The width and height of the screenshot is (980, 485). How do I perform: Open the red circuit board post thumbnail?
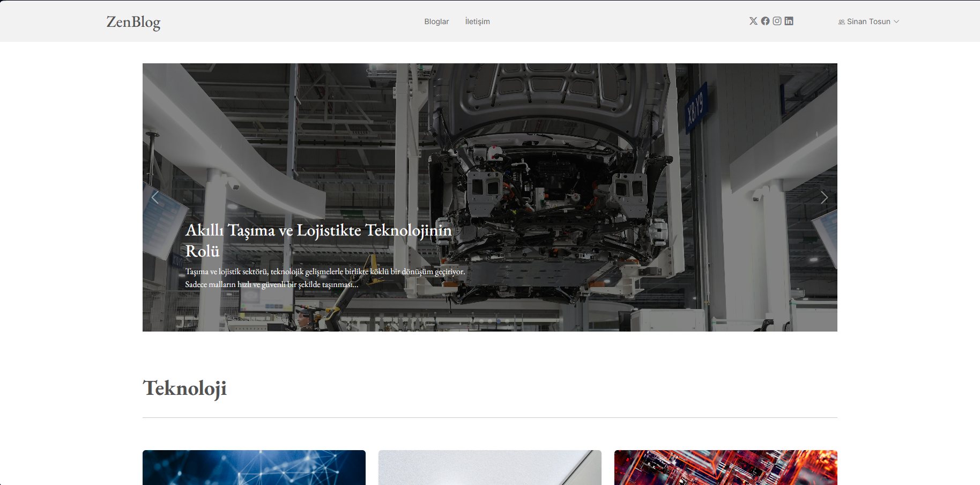[x=725, y=467]
